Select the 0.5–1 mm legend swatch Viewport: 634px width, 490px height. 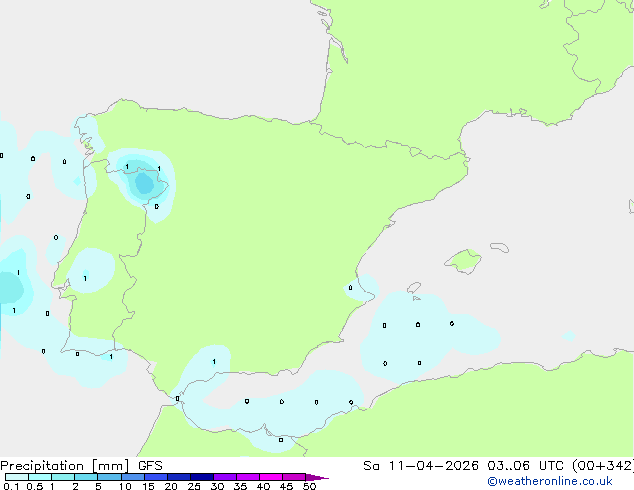(x=40, y=477)
